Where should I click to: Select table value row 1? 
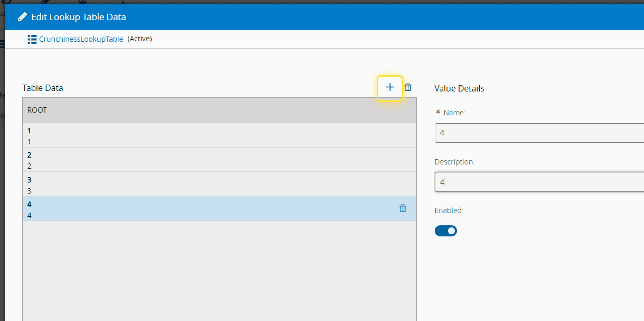pos(219,135)
